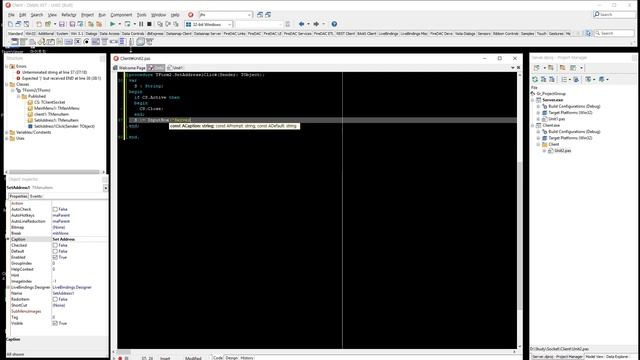The image size is (640, 360).
Task: Collapse the Errors node in Structure tree
Action: (x=7, y=66)
